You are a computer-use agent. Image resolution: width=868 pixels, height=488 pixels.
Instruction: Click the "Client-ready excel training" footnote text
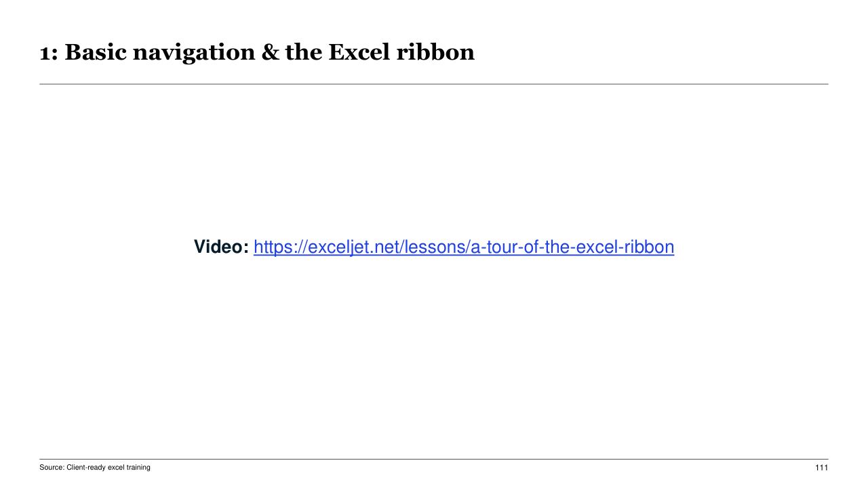pos(108,468)
